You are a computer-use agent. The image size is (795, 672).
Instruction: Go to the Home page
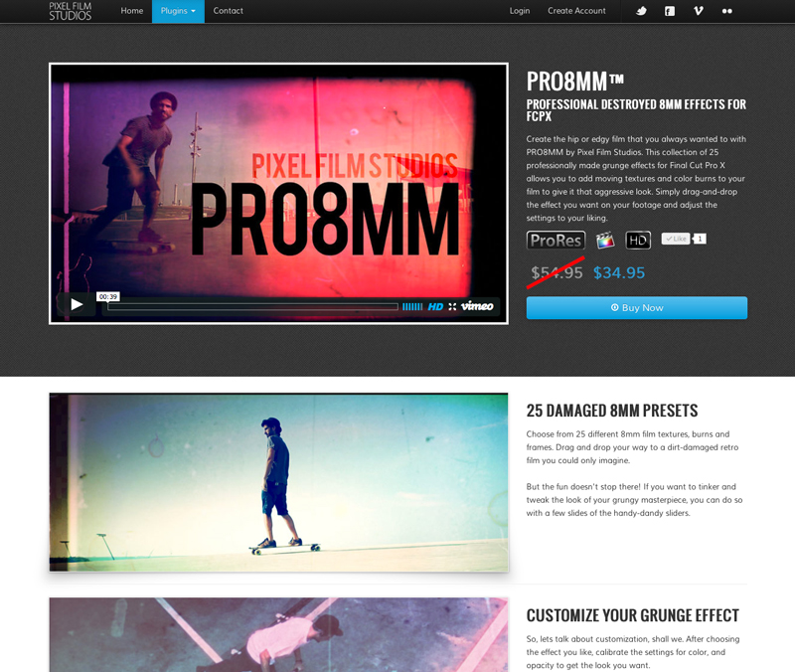coord(132,11)
